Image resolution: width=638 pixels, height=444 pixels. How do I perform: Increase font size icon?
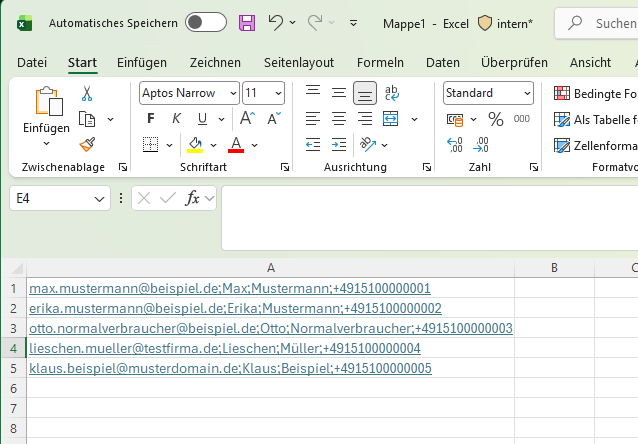click(247, 119)
